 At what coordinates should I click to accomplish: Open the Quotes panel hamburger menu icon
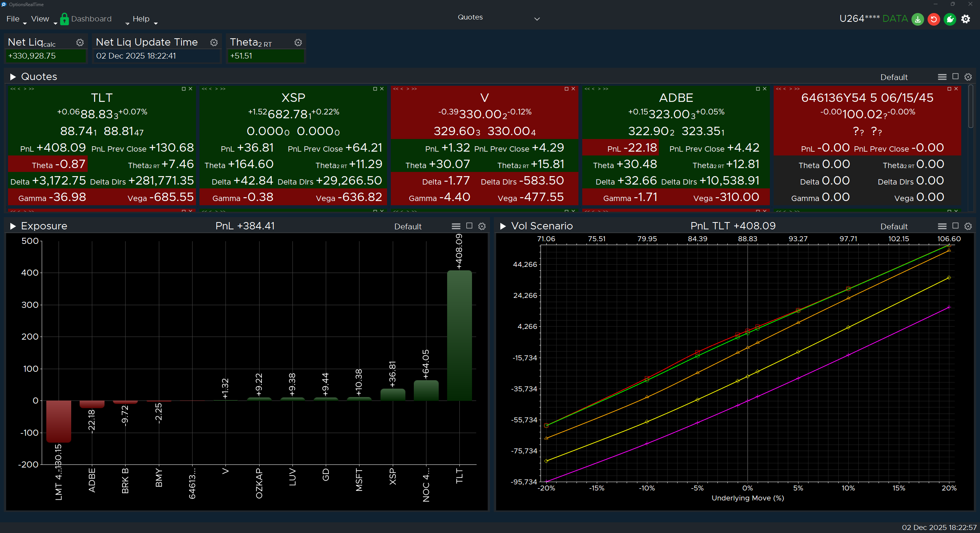pos(942,77)
